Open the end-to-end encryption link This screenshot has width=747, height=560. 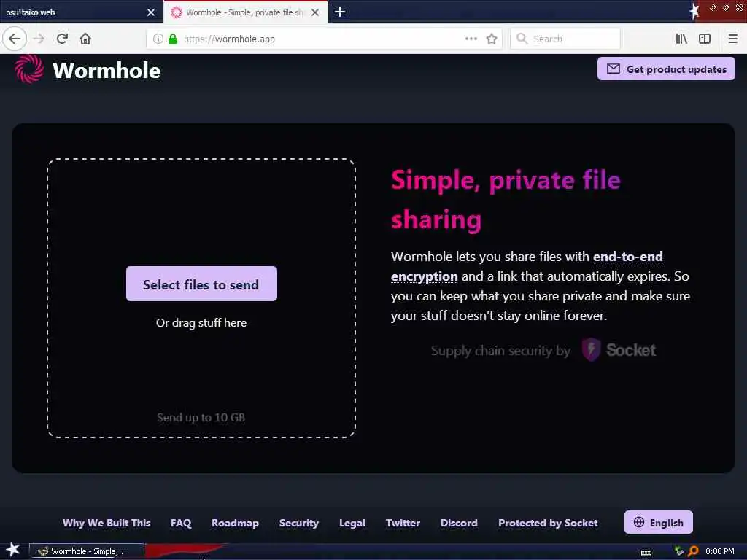[627, 257]
